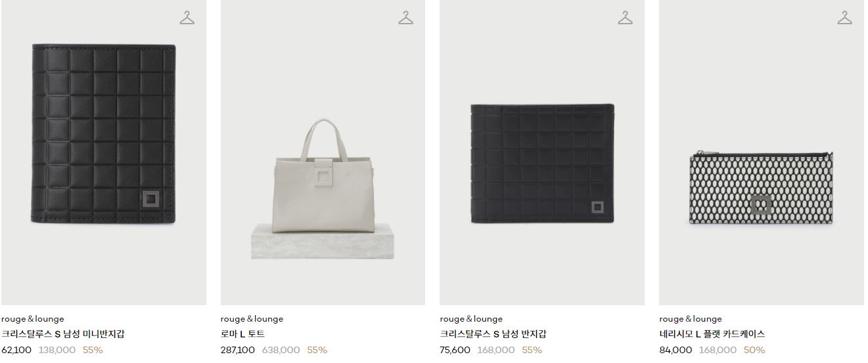Image resolution: width=868 pixels, height=363 pixels.
Task: Open the grey Roma tote bag image
Action: [x=323, y=152]
